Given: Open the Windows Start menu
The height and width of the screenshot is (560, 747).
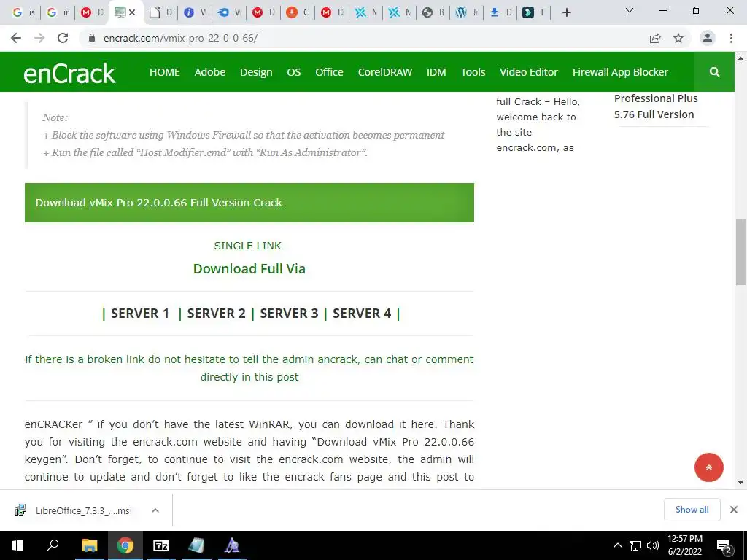Looking at the screenshot, I should point(18,545).
